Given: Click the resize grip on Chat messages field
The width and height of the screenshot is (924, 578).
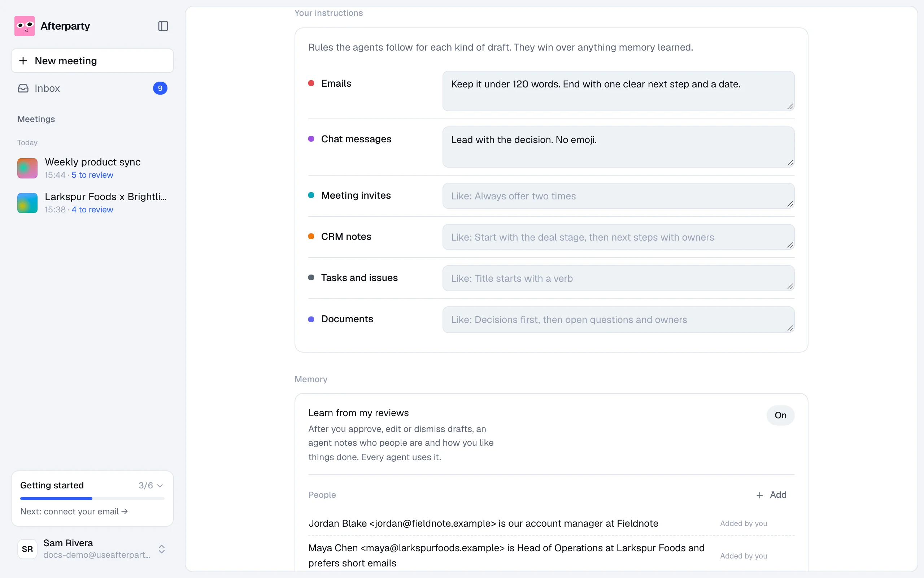Looking at the screenshot, I should point(790,163).
